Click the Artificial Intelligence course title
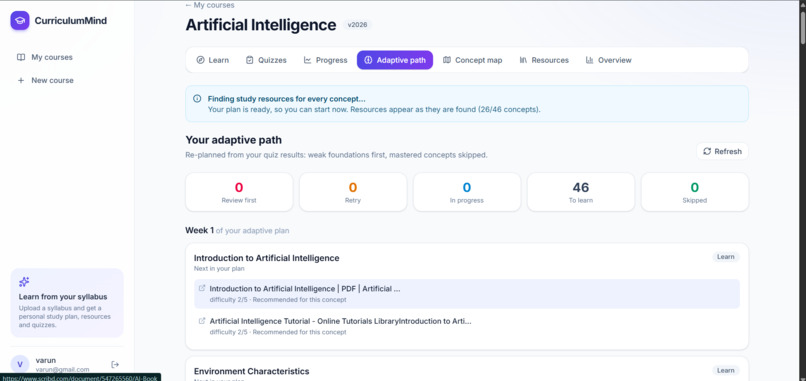Screen dimensions: 806x381 tap(261, 25)
